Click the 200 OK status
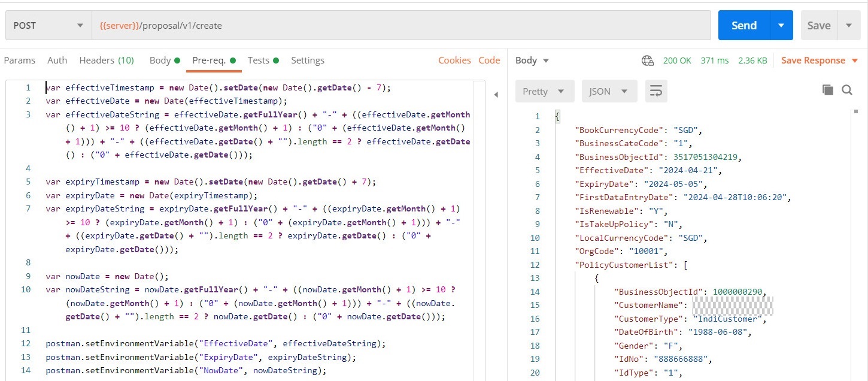Screen dimensions: 868x381 677,61
